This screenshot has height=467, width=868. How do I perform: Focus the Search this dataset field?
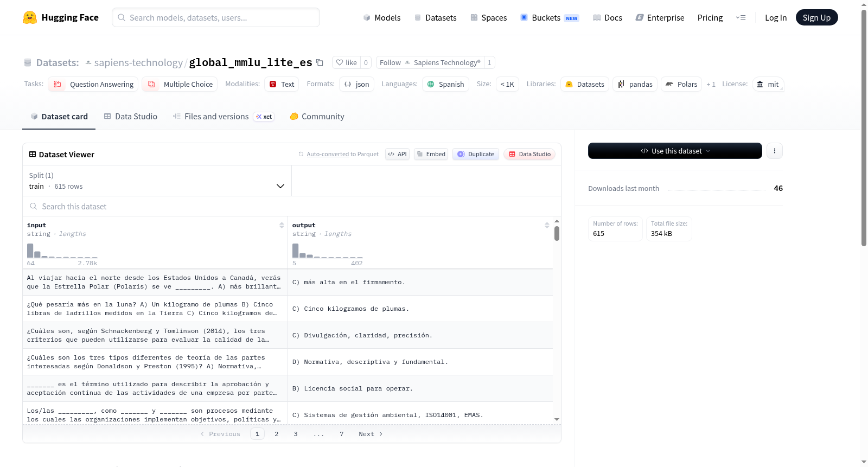[x=292, y=206]
